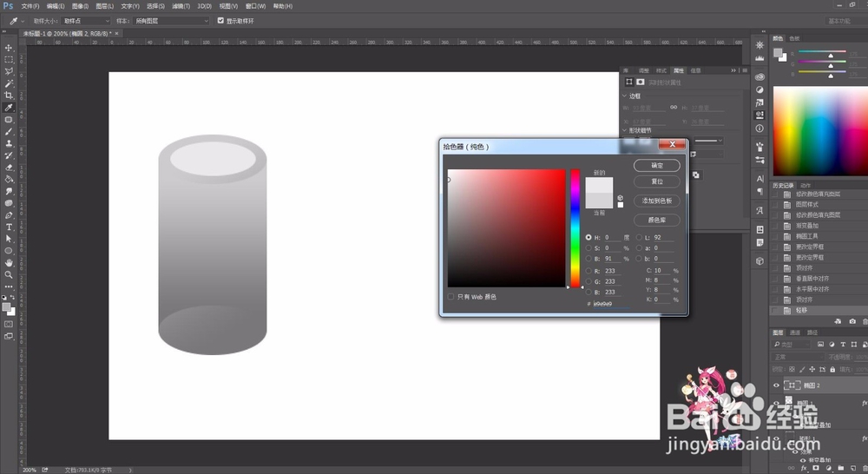Click the 椭圆工具 history state

[806, 236]
